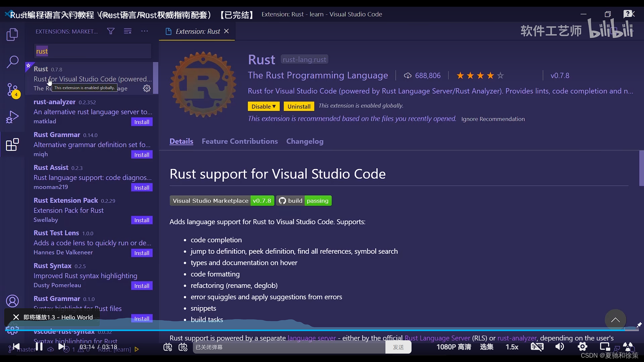The width and height of the screenshot is (644, 362).
Task: Expand the Disable button dropdown
Action: click(x=274, y=106)
